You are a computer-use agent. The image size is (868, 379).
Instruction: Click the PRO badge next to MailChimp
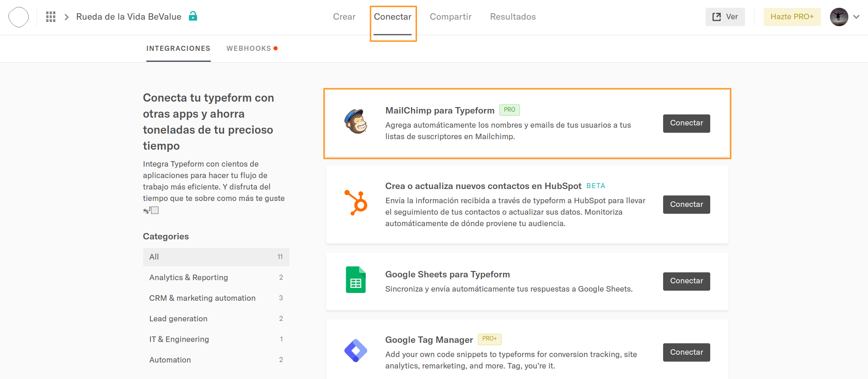tap(509, 110)
